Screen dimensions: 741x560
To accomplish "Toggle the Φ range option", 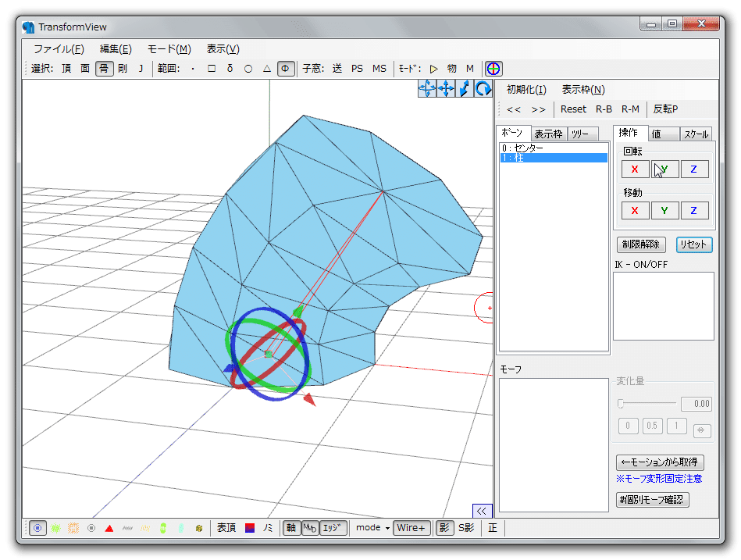I will point(286,69).
